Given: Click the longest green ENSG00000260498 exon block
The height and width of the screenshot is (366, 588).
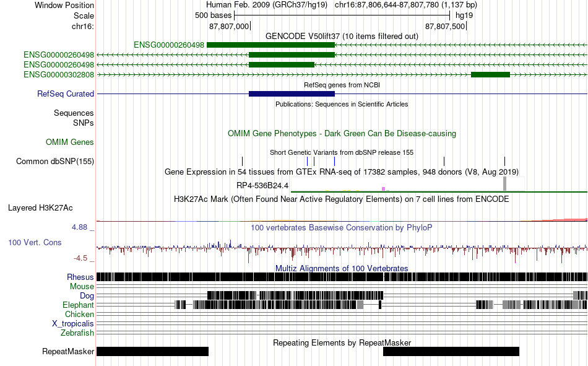Looking at the screenshot, I should click(270, 45).
